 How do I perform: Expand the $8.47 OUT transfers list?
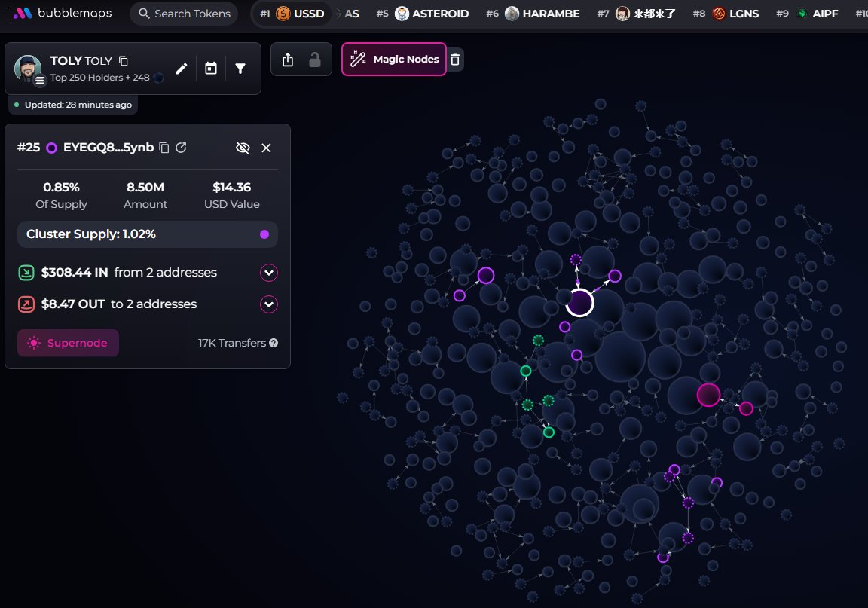tap(269, 304)
